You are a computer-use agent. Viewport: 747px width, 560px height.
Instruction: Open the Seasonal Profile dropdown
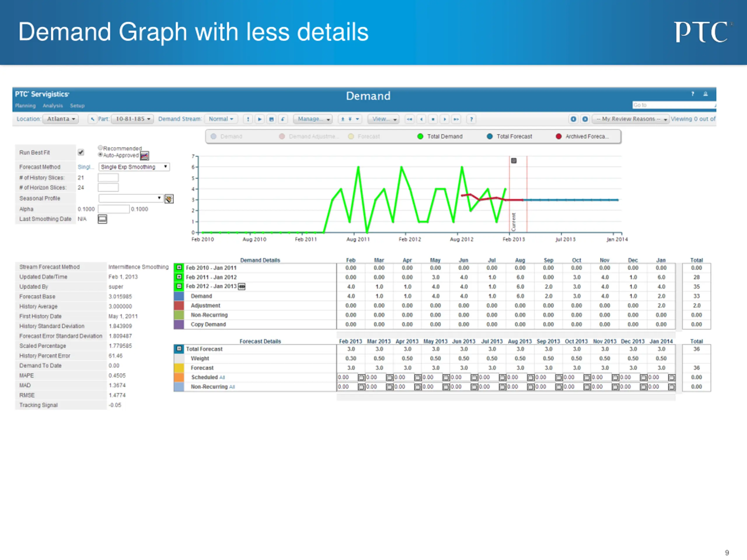pyautogui.click(x=131, y=198)
